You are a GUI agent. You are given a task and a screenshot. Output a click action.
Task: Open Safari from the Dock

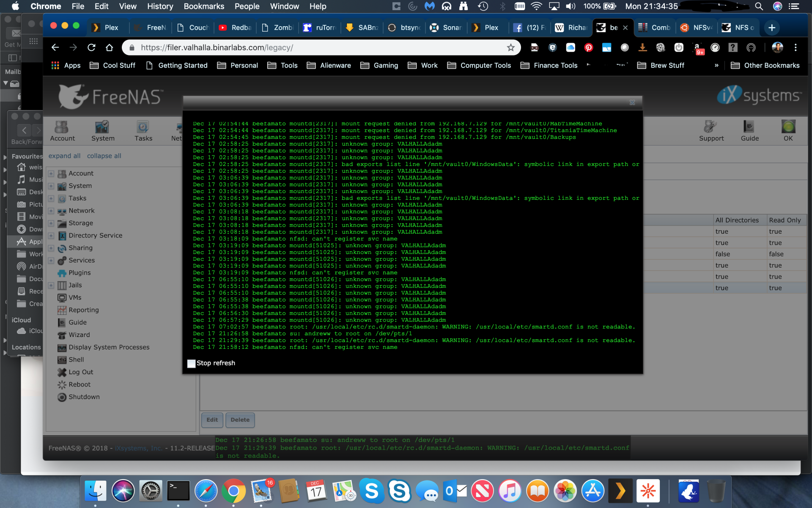(x=206, y=491)
